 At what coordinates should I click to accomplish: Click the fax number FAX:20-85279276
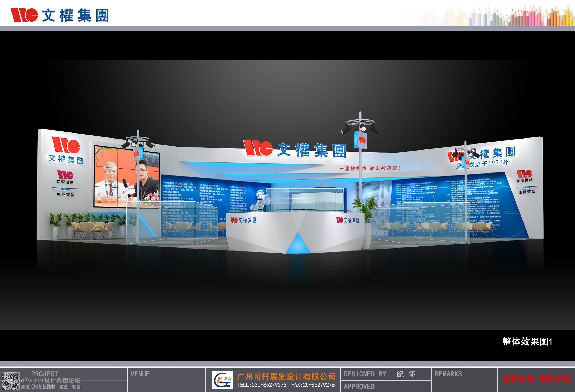313,385
